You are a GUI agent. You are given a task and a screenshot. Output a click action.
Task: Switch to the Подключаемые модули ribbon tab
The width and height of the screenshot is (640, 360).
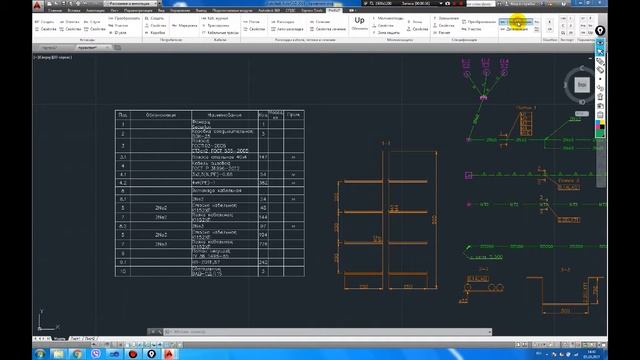point(232,11)
